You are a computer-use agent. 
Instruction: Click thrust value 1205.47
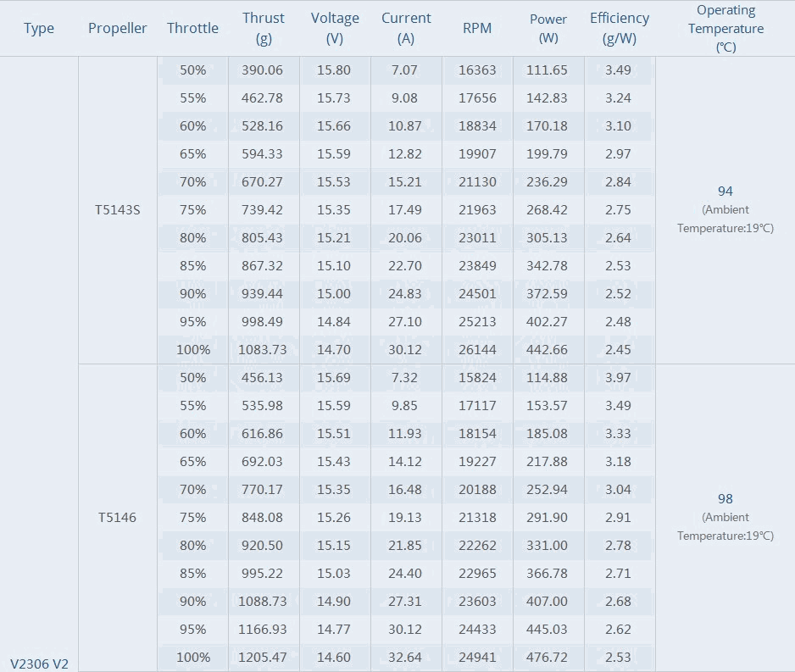click(x=263, y=658)
